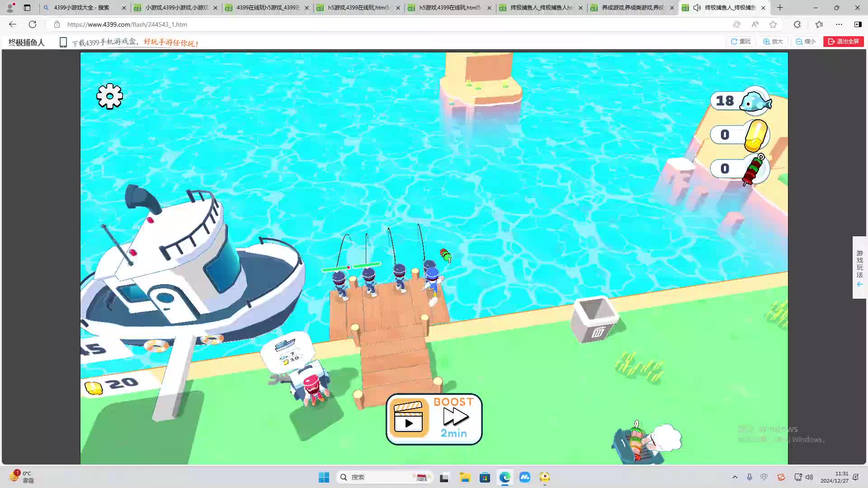Click the gold coin counter icon
The image size is (868, 488).
[x=755, y=135]
